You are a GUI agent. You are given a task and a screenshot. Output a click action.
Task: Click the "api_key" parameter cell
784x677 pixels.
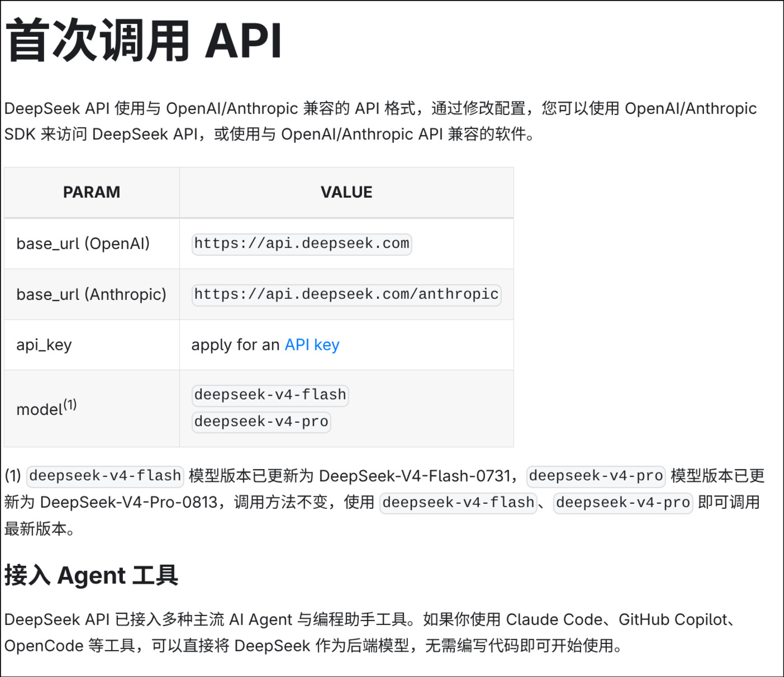92,345
